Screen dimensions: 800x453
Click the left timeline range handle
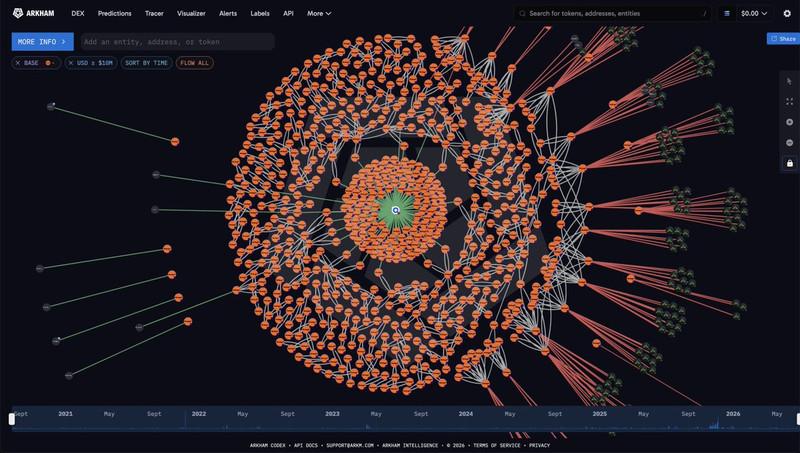point(12,419)
